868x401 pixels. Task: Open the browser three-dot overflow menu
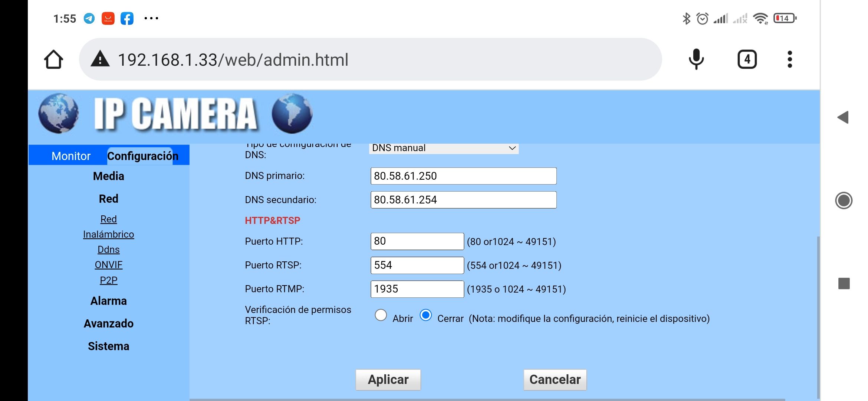pos(789,59)
